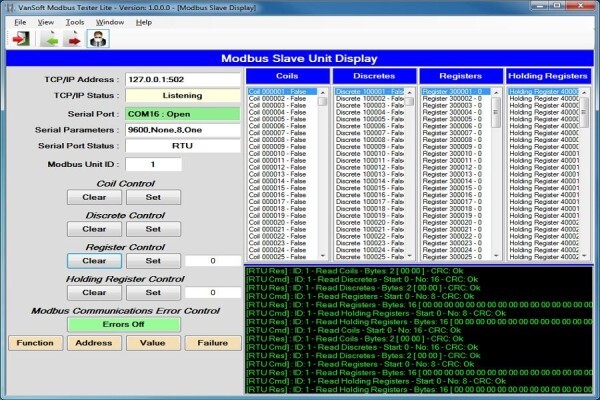Viewport: 600px width, 400px height.
Task: Click the Holding Registers column header
Action: click(548, 76)
